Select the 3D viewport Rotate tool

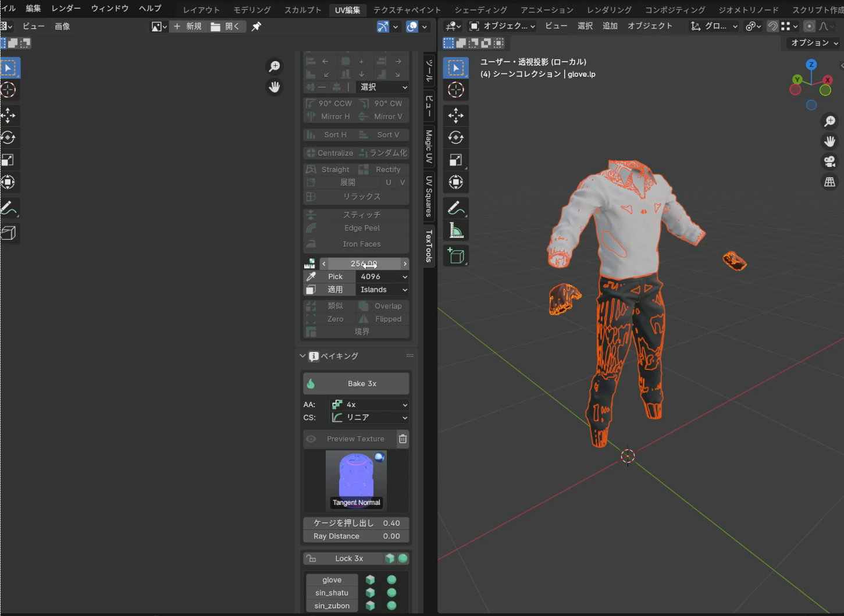point(456,138)
